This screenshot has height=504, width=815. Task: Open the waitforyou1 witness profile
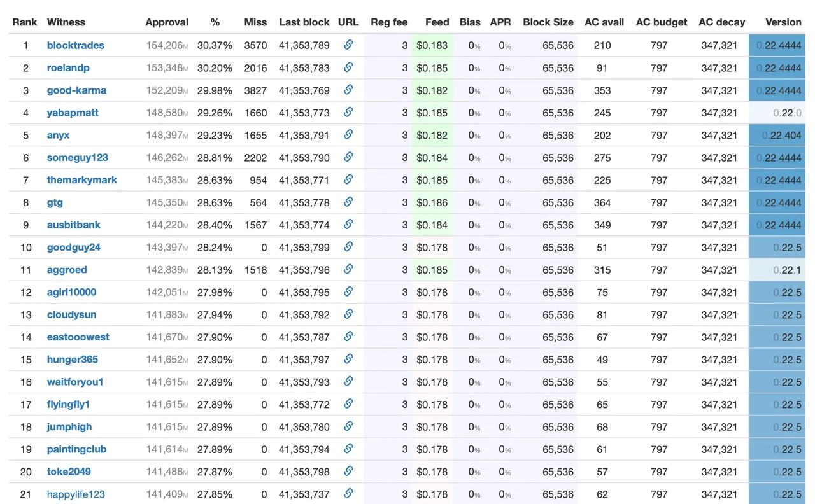pos(75,382)
